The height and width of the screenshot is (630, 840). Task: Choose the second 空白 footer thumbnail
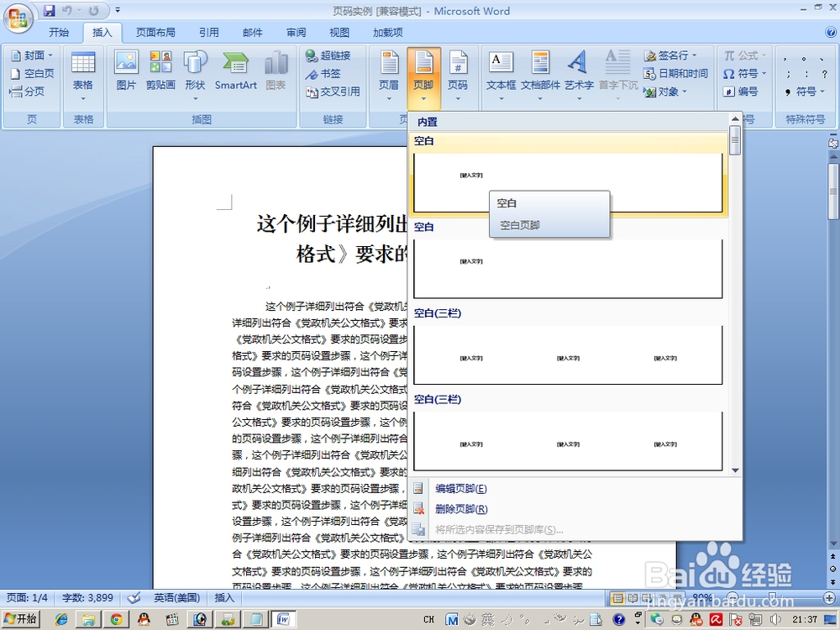point(568,268)
